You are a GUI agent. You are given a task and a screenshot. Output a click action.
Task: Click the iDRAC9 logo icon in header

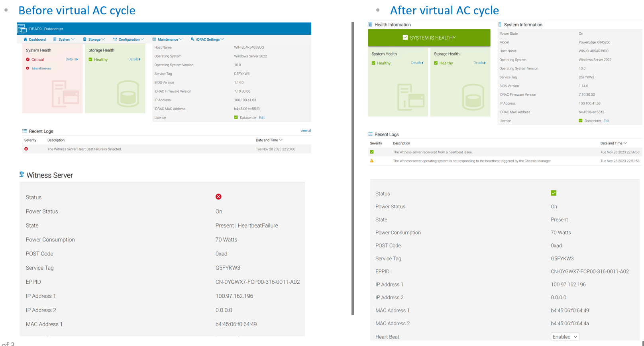pos(22,28)
